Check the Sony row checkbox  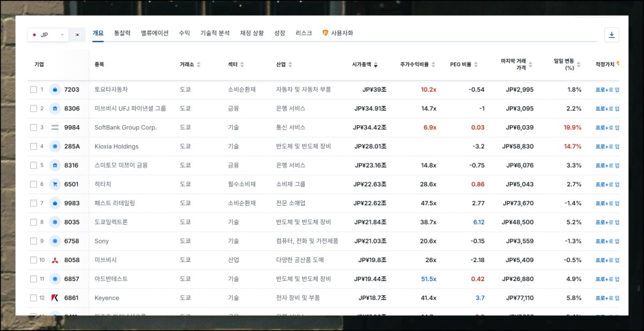coord(33,241)
